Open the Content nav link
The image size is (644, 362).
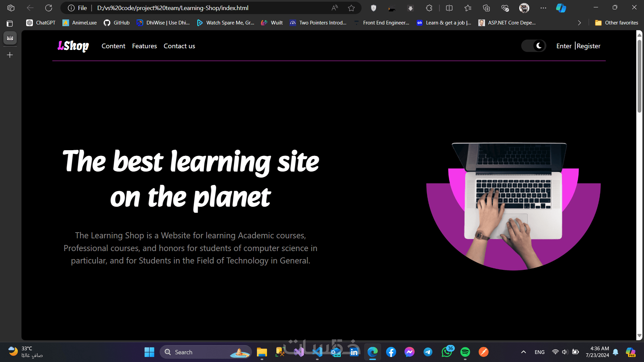coord(113,46)
